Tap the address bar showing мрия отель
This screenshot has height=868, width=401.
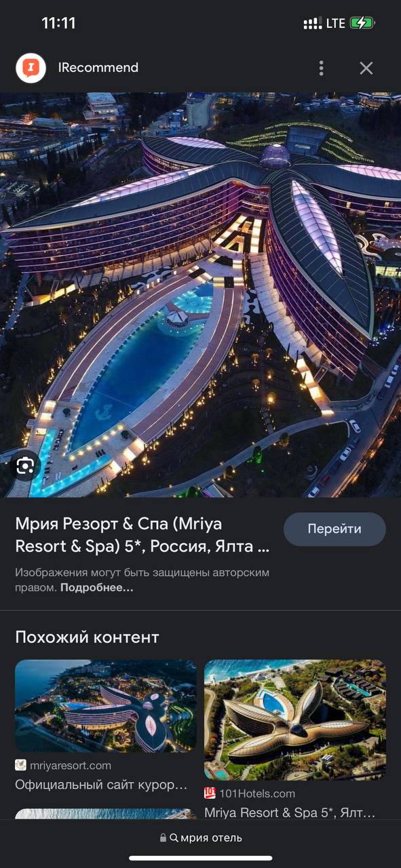[200, 837]
